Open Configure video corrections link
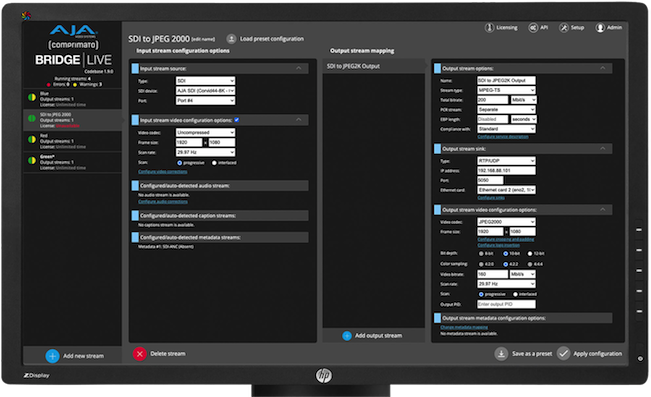The height and width of the screenshot is (397, 651). point(163,172)
